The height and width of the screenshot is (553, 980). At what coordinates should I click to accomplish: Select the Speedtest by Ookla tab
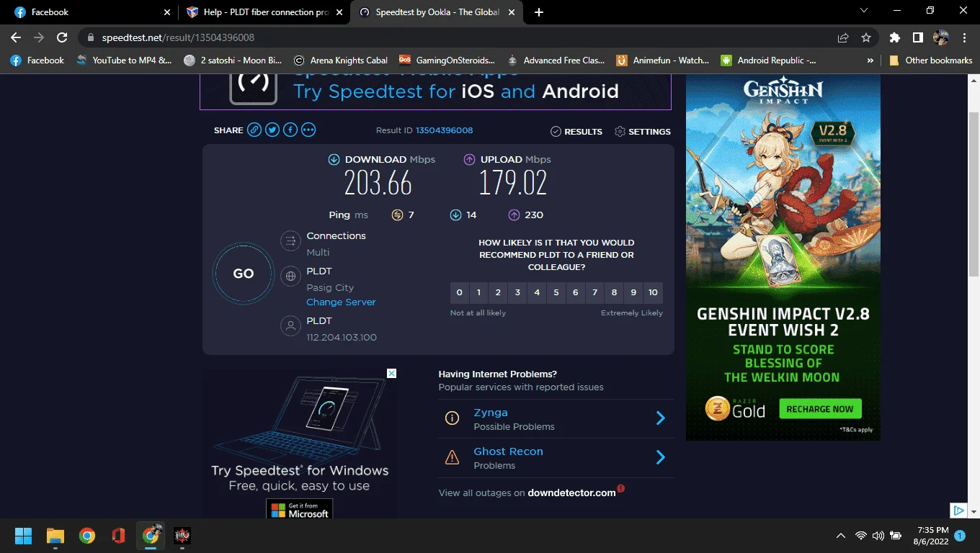point(436,12)
